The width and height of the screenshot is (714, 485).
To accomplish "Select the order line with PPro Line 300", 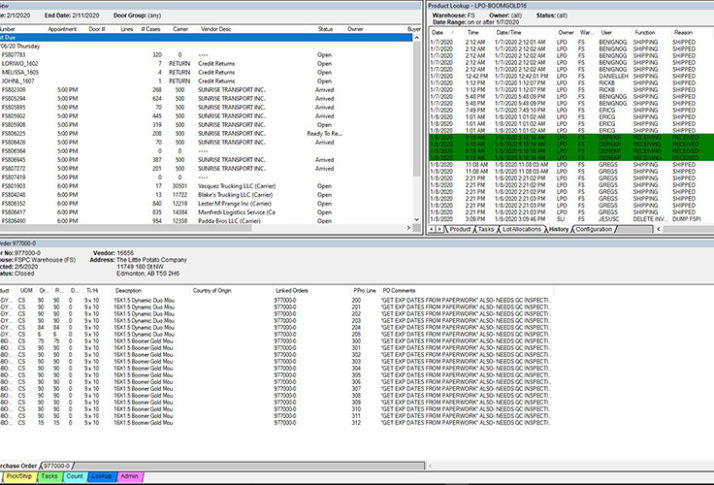I will click(275, 341).
